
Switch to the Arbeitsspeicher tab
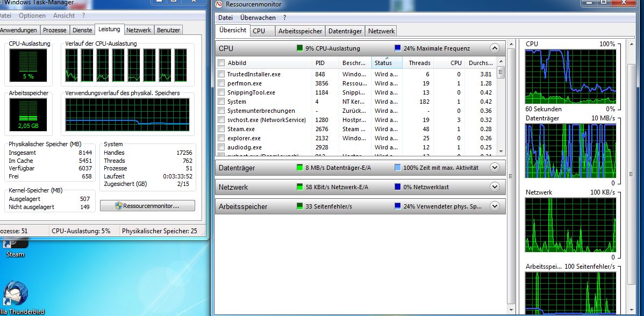coord(300,31)
